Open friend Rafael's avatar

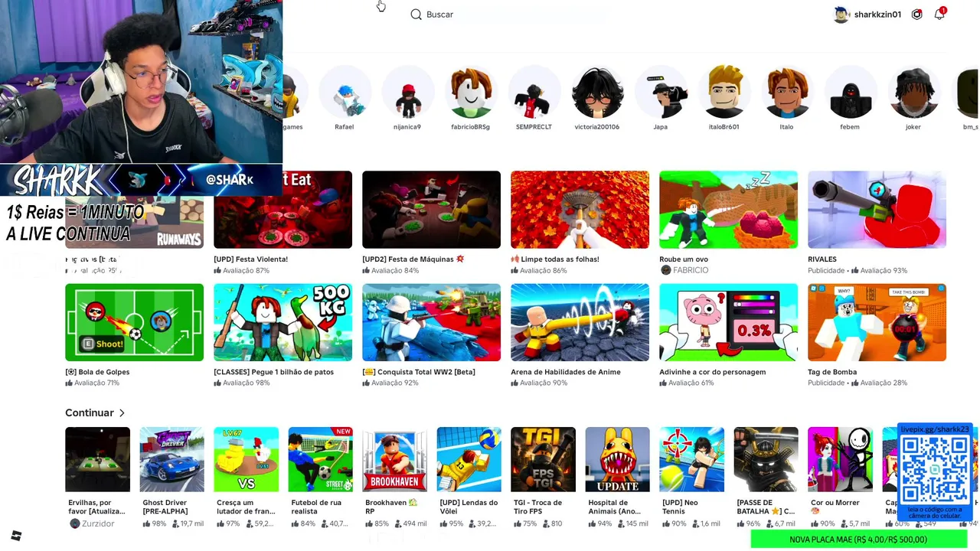tap(345, 92)
